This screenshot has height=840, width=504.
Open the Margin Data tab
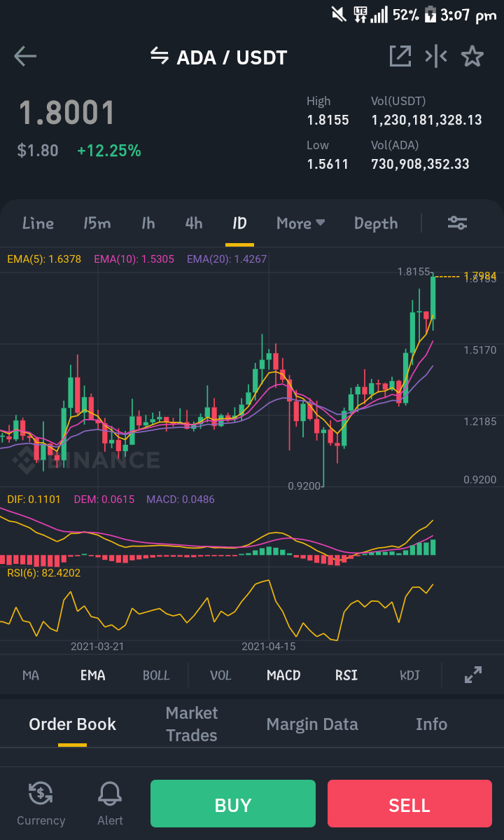click(312, 724)
